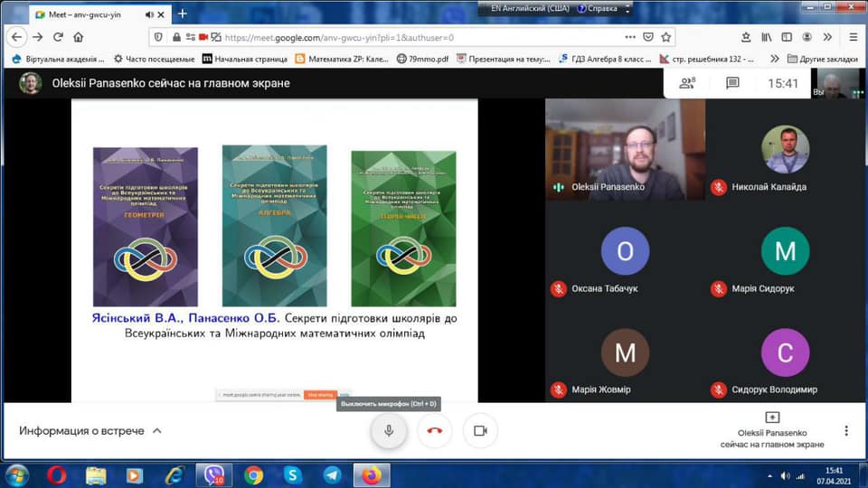Mute microphone with the mic button
The width and height of the screenshot is (868, 488).
click(389, 430)
